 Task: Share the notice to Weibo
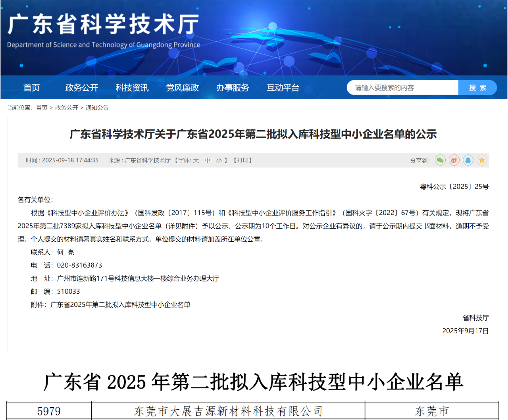click(454, 160)
